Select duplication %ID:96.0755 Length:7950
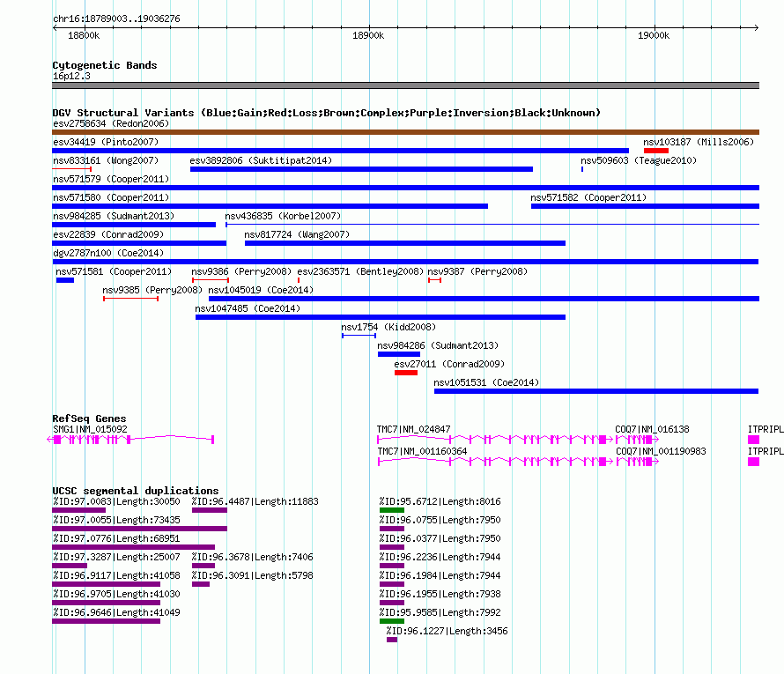The height and width of the screenshot is (674, 784). pos(392,529)
